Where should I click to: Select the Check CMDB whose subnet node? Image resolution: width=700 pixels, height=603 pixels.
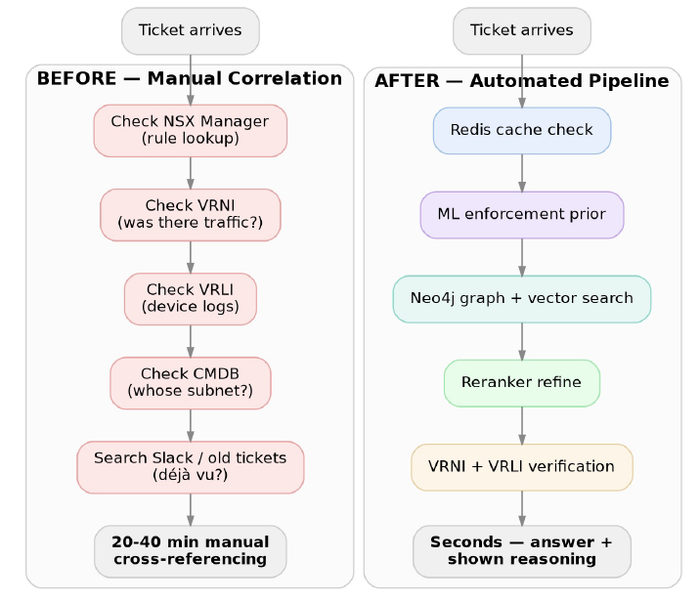click(x=191, y=383)
